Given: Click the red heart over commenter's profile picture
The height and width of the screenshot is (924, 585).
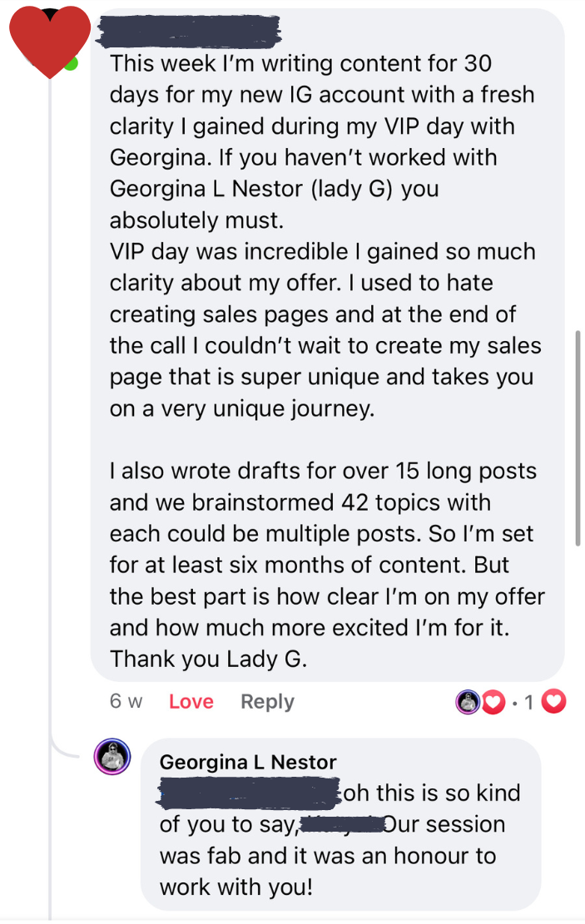Looking at the screenshot, I should pyautogui.click(x=50, y=42).
